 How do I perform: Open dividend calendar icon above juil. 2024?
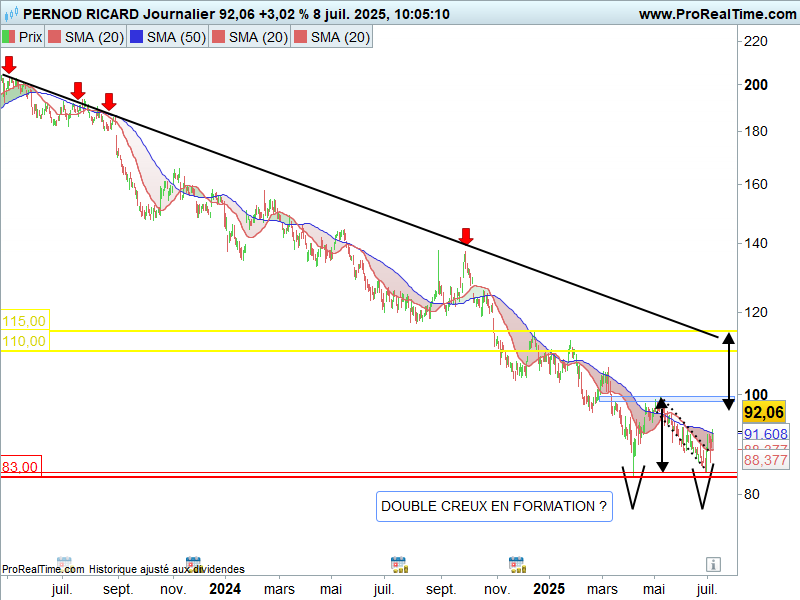click(x=399, y=565)
